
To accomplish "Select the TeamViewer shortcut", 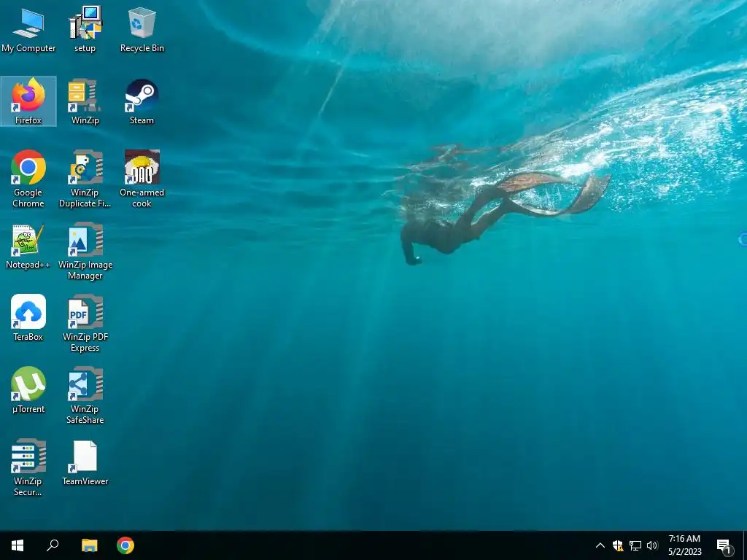I will pyautogui.click(x=85, y=463).
